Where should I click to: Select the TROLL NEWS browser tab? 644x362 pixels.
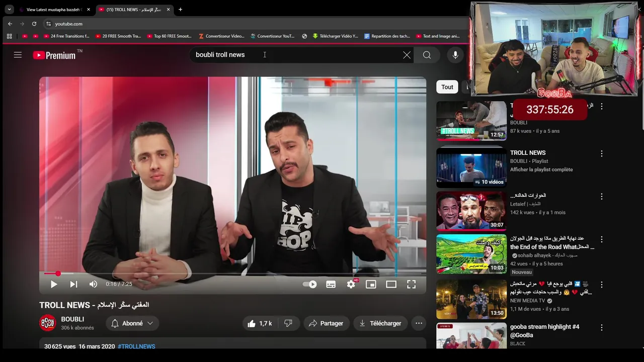(134, 10)
